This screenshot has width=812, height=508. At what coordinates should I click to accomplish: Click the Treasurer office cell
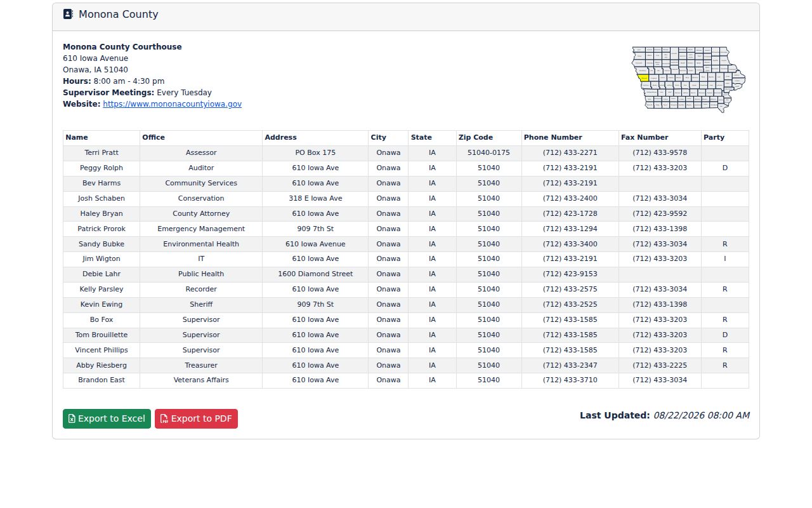click(201, 366)
